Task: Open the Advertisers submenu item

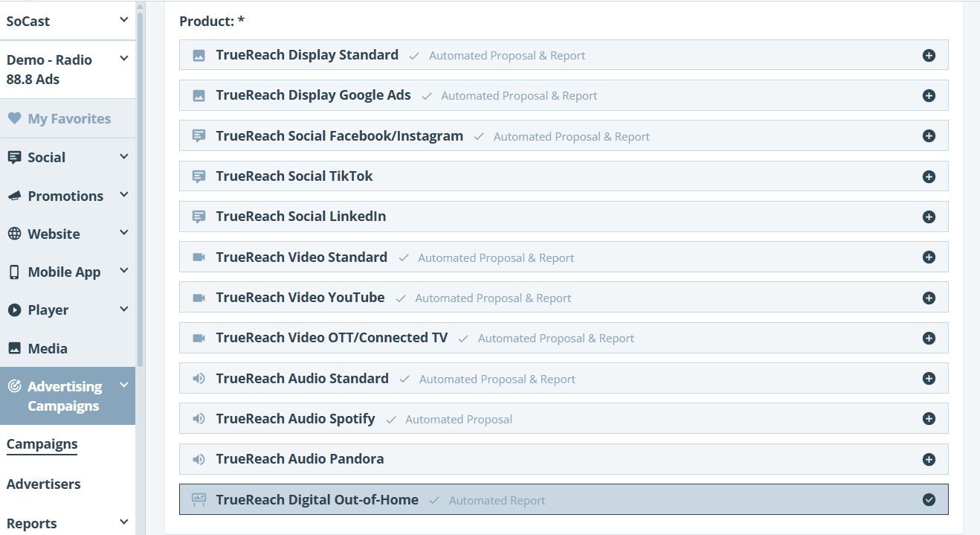Action: [44, 484]
